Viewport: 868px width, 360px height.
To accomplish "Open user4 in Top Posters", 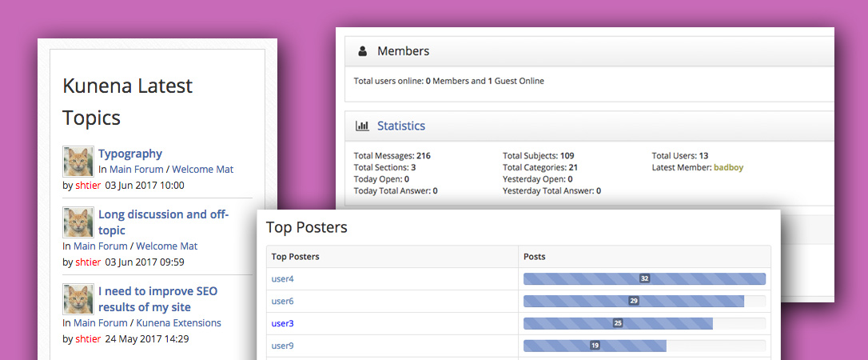I will tap(282, 279).
